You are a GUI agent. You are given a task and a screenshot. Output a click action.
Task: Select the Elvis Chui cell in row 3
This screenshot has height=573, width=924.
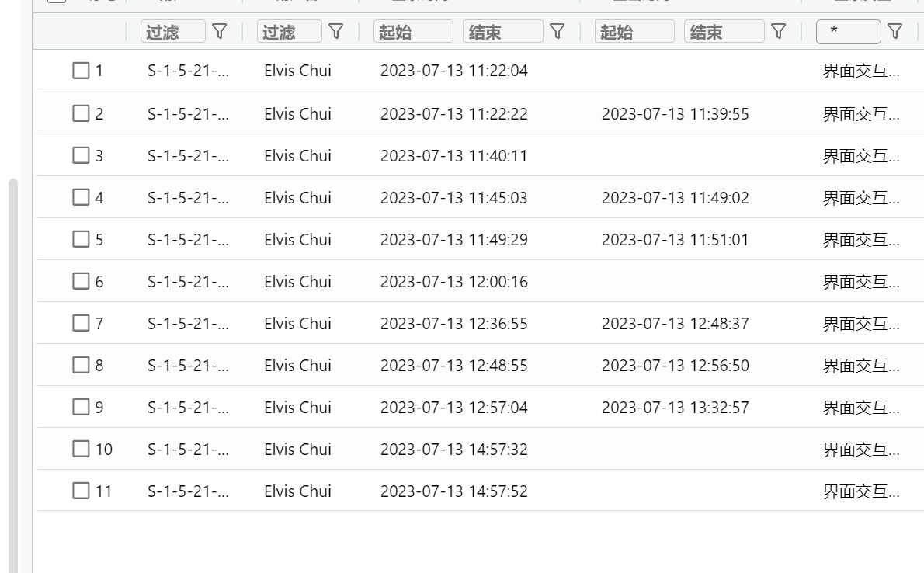click(x=297, y=155)
